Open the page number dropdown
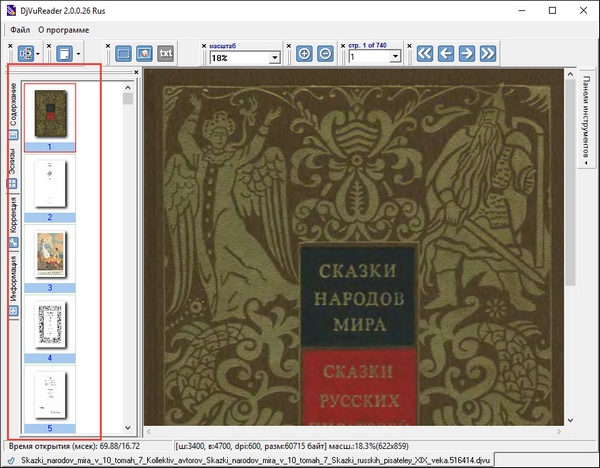Viewport: 600px width, 468px height. (395, 57)
